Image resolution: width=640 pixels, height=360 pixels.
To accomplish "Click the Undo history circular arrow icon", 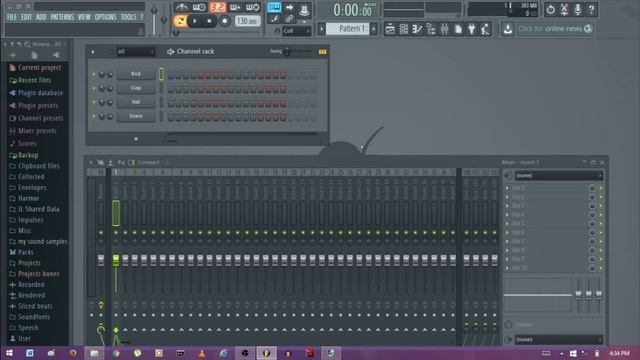I will point(550,9).
